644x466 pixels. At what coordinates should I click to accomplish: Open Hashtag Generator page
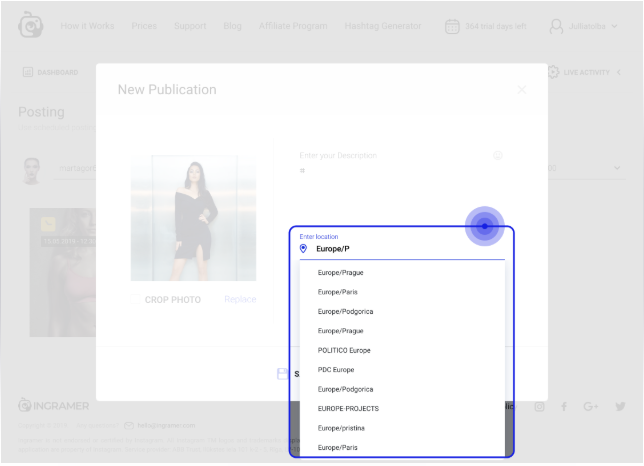click(x=383, y=26)
